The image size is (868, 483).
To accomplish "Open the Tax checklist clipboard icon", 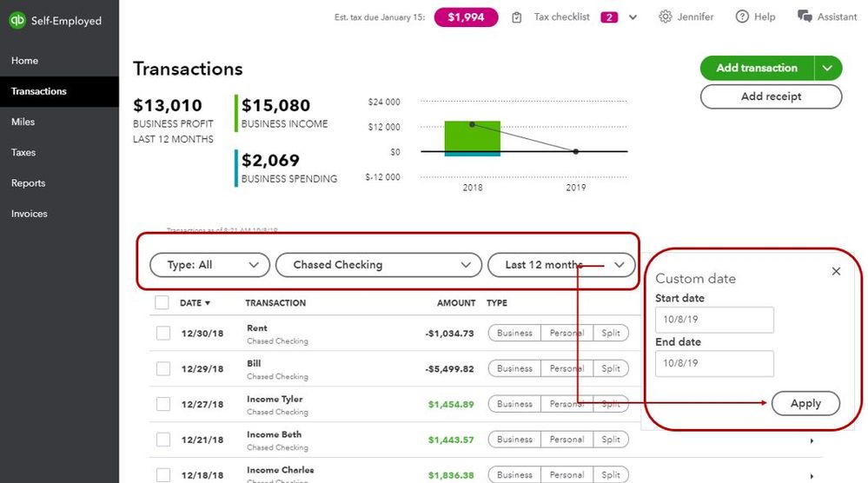I will 517,17.
